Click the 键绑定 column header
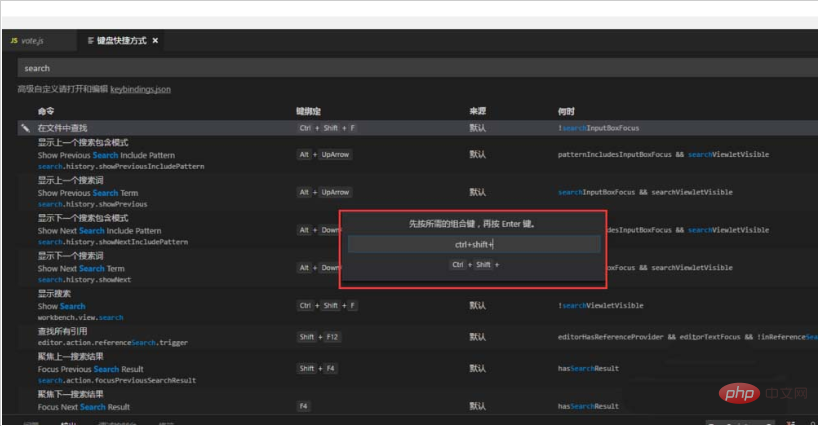 click(308, 110)
